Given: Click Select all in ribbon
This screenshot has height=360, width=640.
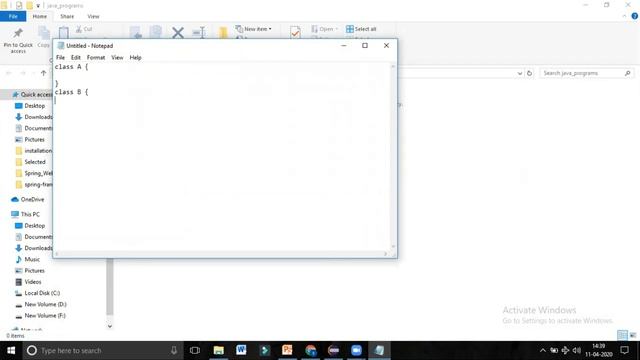Looking at the screenshot, I should coord(361,29).
